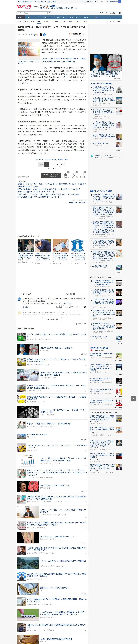Click the マイページ link
138x644 pixels.
103,13
